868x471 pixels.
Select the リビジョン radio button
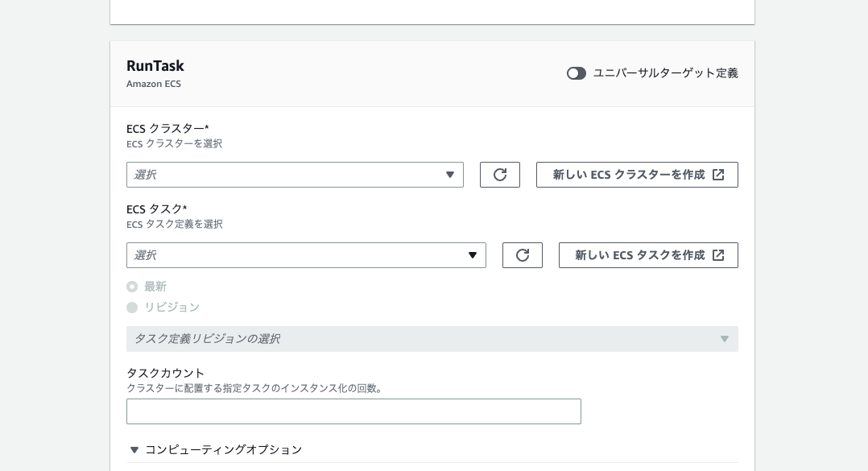132,308
